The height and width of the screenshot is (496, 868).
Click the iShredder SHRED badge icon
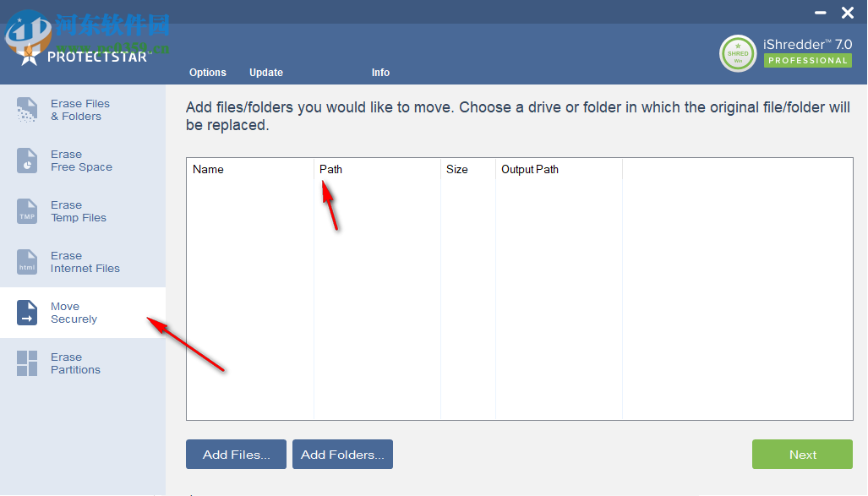pos(738,53)
